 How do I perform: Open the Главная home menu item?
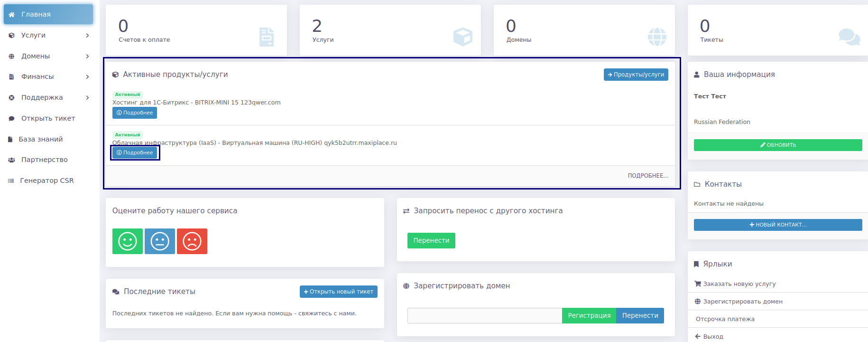click(x=48, y=14)
